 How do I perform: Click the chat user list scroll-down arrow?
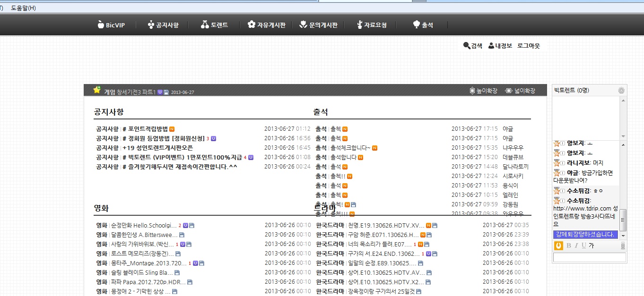click(623, 136)
